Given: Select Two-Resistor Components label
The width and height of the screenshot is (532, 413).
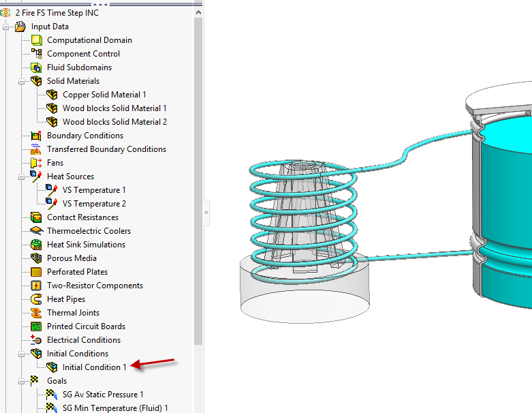Looking at the screenshot, I should (x=95, y=286).
